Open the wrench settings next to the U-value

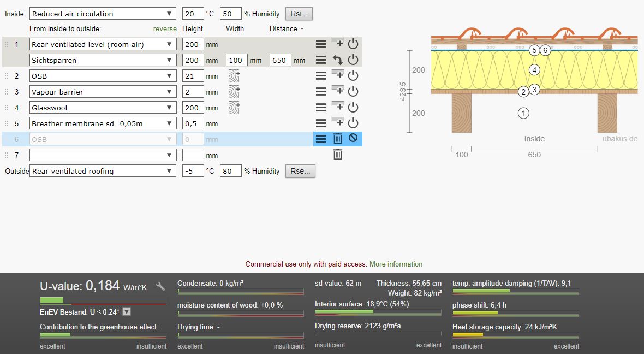(x=160, y=286)
